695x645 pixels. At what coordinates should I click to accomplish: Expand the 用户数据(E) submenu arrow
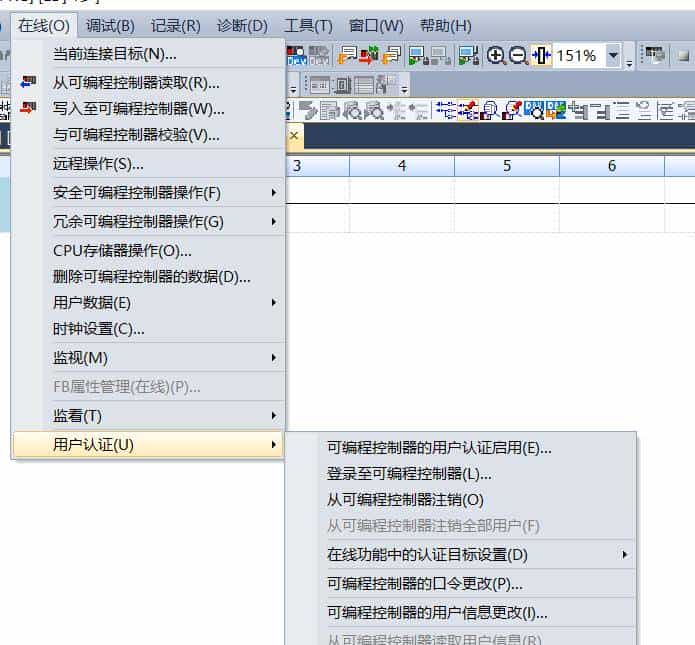(274, 303)
